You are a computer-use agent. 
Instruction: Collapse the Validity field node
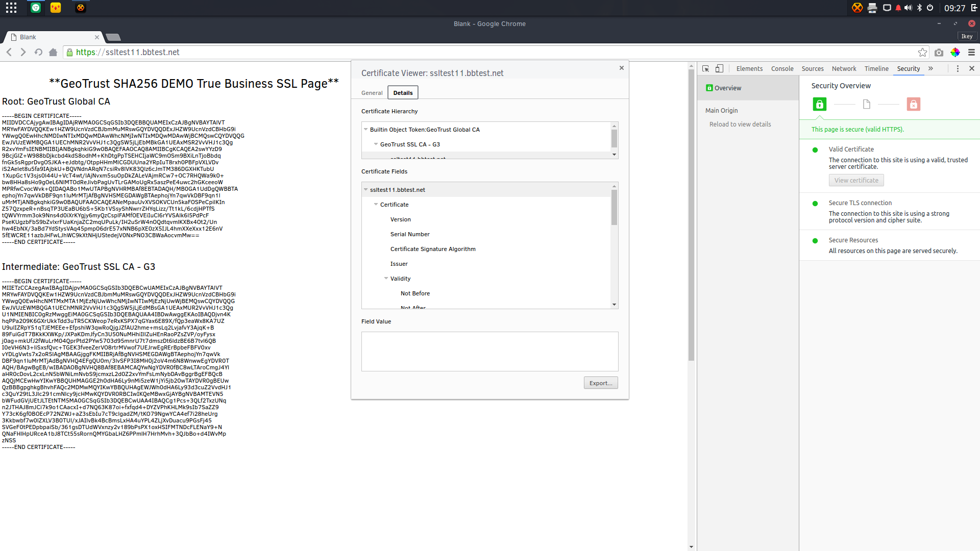(386, 278)
